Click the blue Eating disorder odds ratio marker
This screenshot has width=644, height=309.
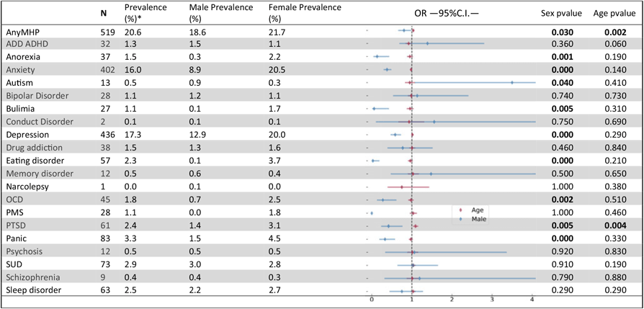click(372, 161)
